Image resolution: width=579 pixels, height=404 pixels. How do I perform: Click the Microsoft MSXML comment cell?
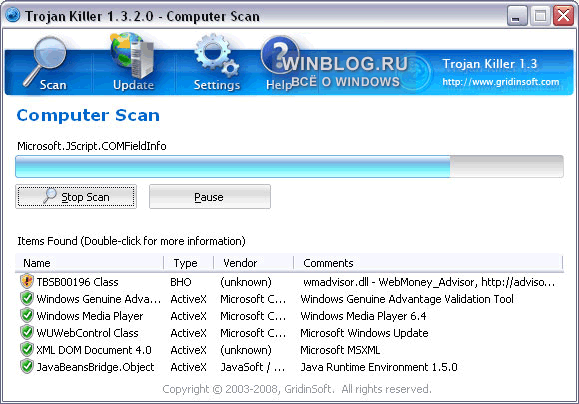coord(340,350)
